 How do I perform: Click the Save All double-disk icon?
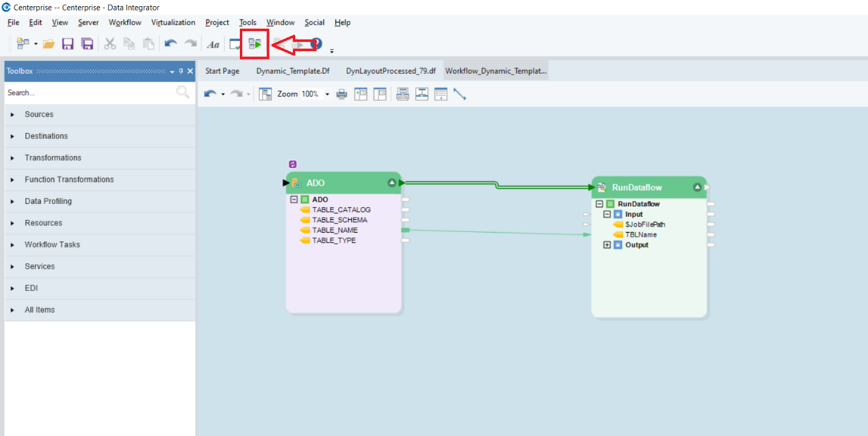coord(87,44)
